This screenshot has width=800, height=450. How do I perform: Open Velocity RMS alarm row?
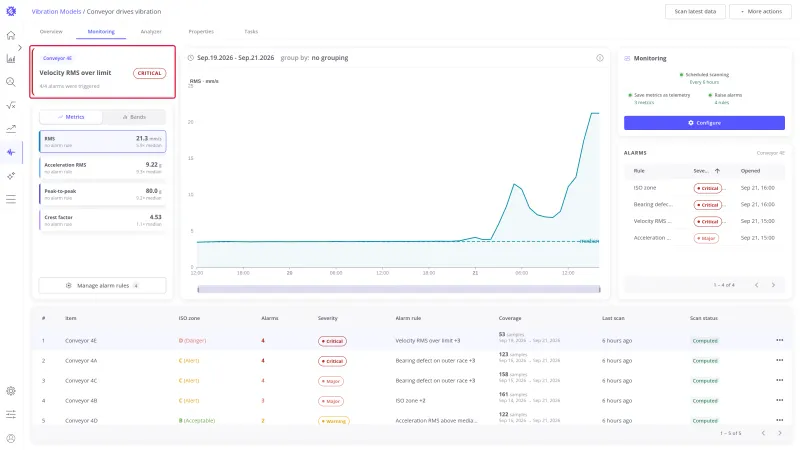(x=704, y=221)
